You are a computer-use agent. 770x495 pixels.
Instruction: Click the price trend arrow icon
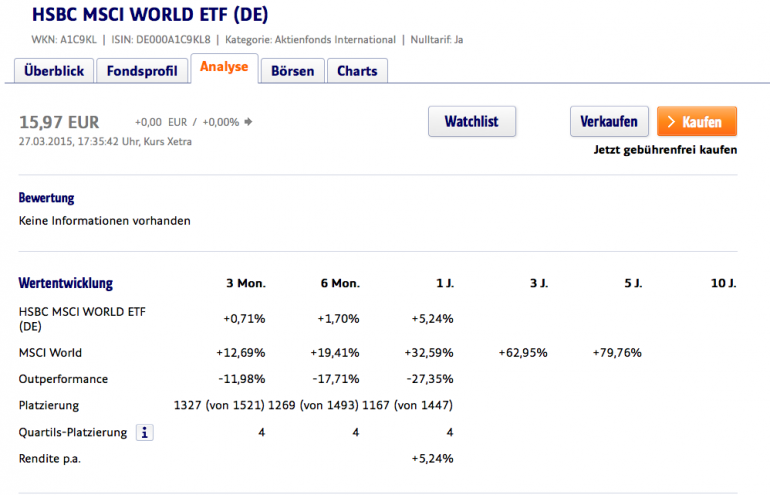click(x=248, y=122)
